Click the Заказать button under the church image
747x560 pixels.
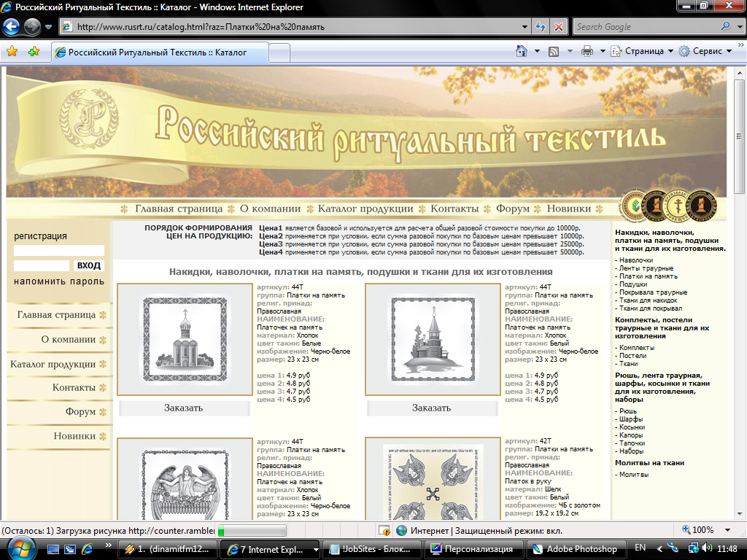coord(185,409)
